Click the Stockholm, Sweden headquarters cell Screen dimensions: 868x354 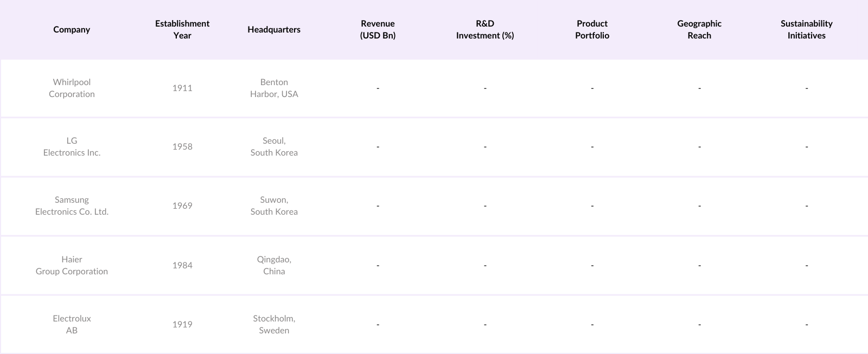(274, 324)
